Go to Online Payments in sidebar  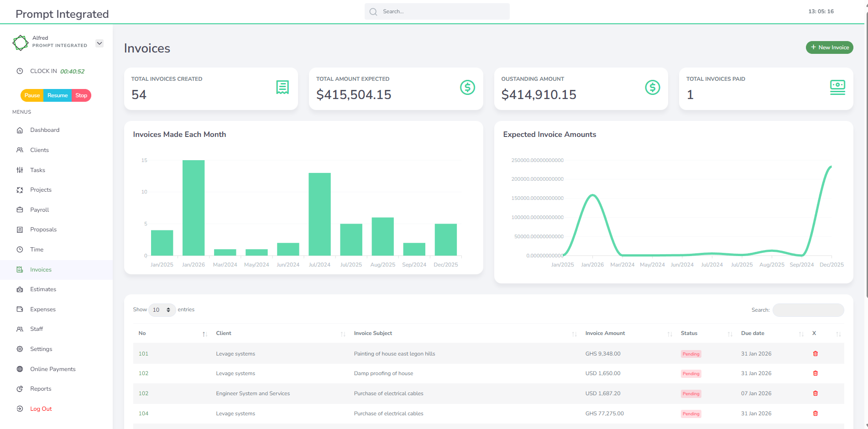click(52, 369)
